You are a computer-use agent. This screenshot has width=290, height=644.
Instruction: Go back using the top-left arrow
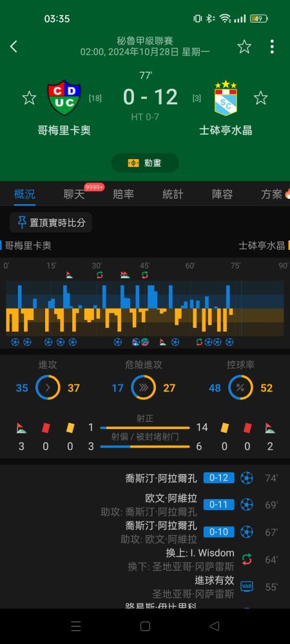pos(14,46)
